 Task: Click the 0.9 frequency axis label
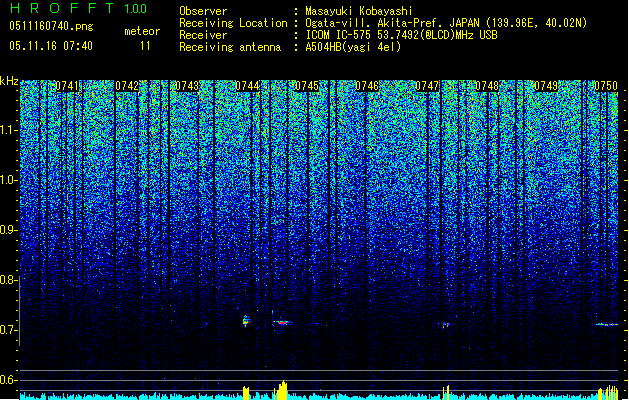pyautogui.click(x=9, y=230)
